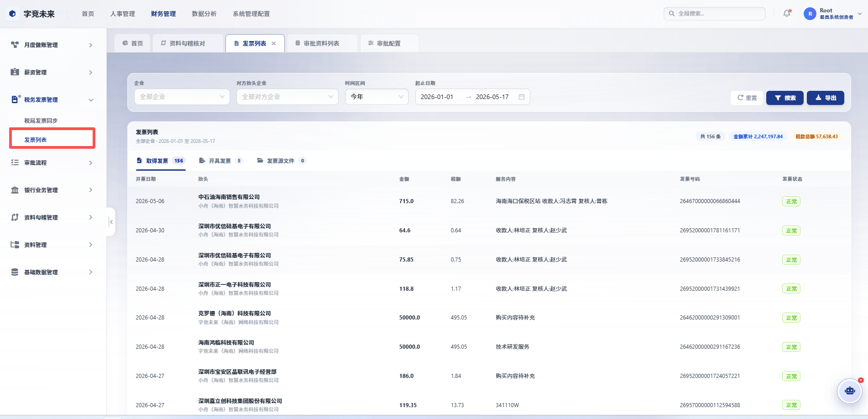Click the 取得发票 tab icon
The width and height of the screenshot is (868, 419).
coord(139,161)
